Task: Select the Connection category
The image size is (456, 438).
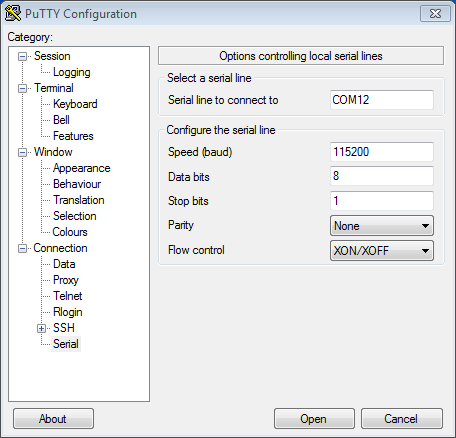Action: click(x=60, y=248)
